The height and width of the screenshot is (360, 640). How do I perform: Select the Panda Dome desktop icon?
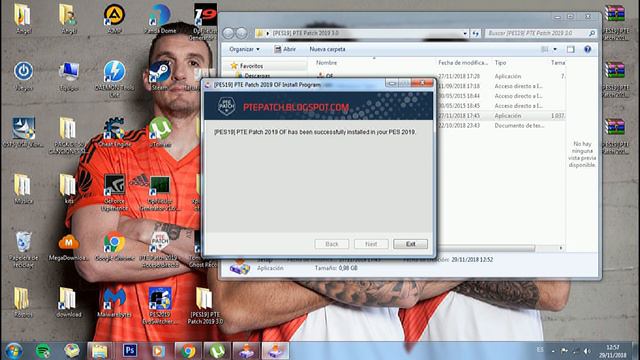pyautogui.click(x=160, y=18)
